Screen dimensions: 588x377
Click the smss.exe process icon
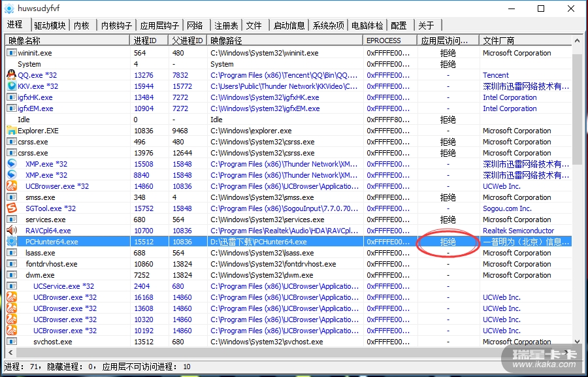12,197
